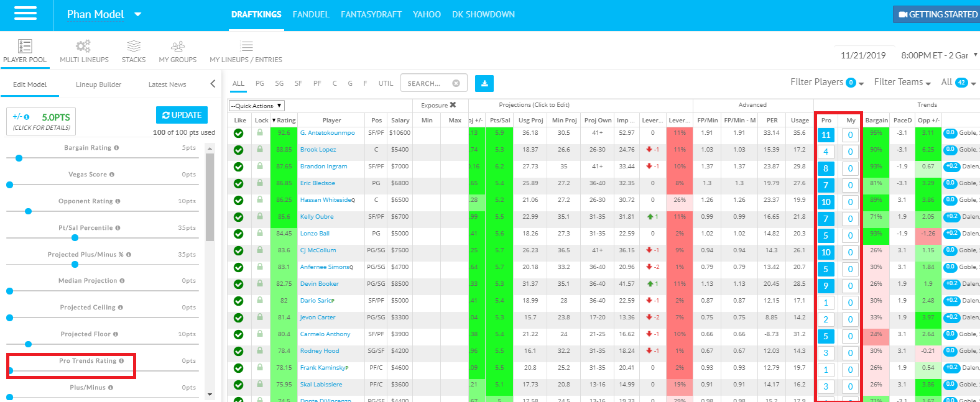Screen dimensions: 980x402
Task: Show info for Projected Floor
Action: point(116,334)
